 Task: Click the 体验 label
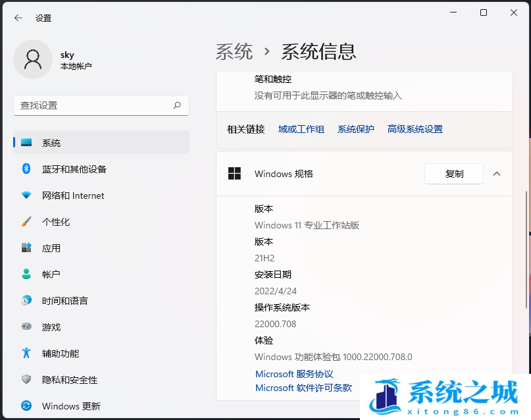tap(264, 340)
